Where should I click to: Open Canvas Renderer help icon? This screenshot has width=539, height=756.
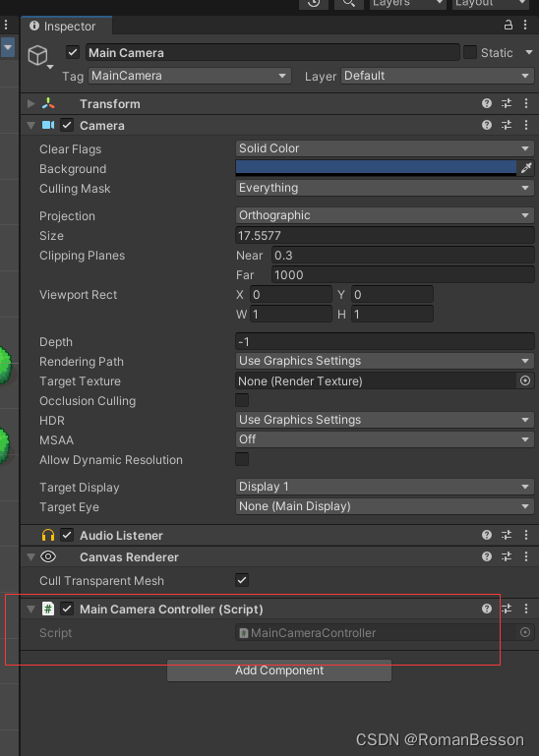click(487, 556)
